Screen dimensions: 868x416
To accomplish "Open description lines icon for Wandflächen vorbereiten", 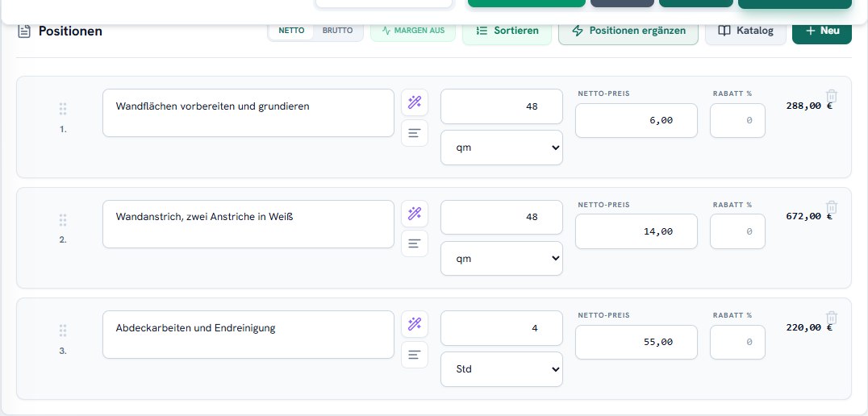I will click(x=415, y=133).
